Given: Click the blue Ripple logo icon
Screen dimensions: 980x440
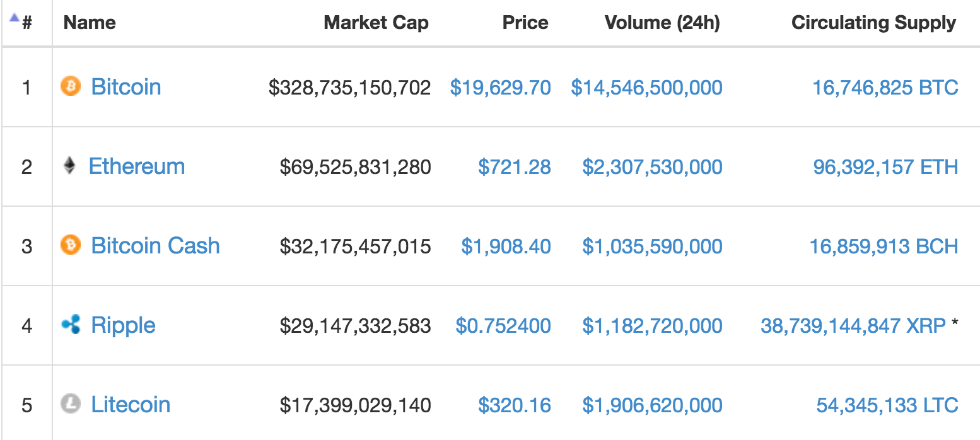Looking at the screenshot, I should [x=71, y=325].
